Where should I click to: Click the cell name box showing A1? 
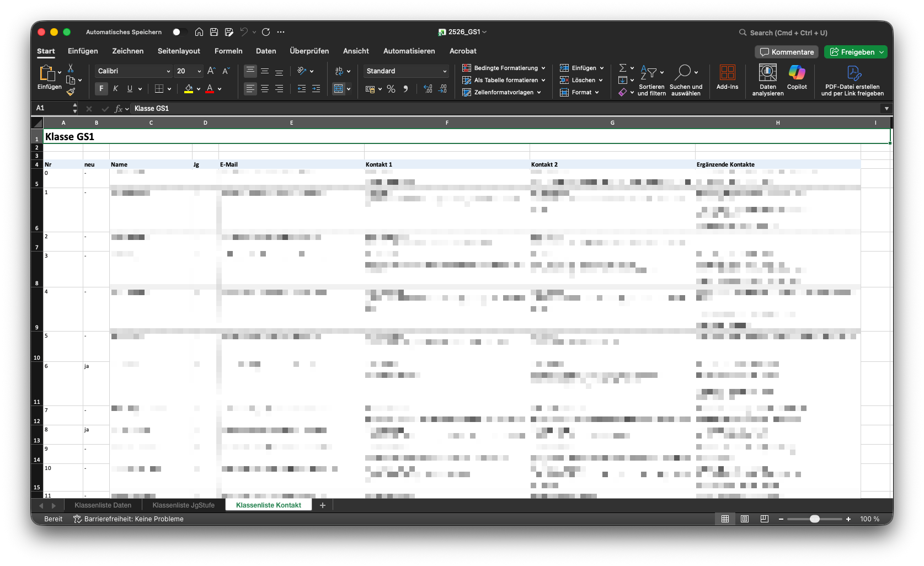click(52, 108)
